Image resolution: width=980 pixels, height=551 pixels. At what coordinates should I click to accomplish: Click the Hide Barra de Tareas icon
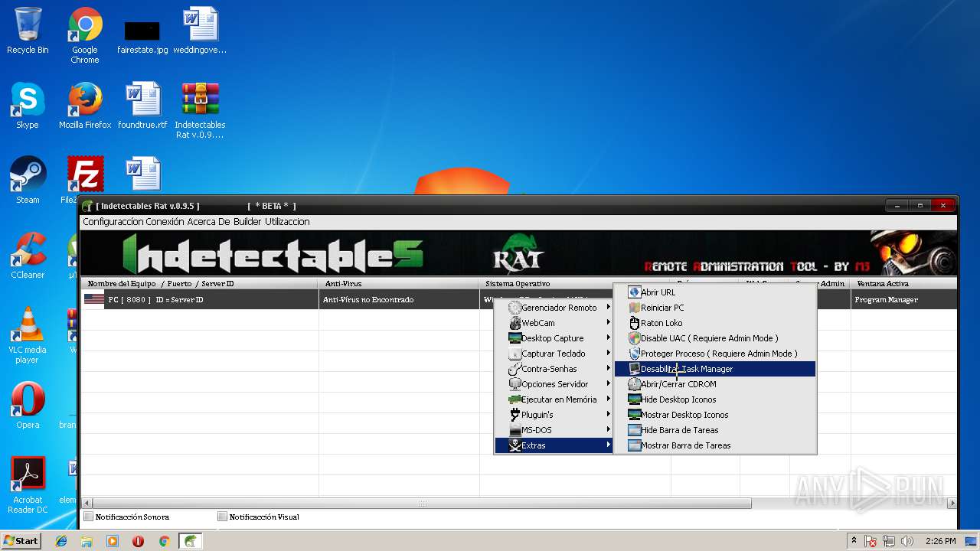click(634, 430)
